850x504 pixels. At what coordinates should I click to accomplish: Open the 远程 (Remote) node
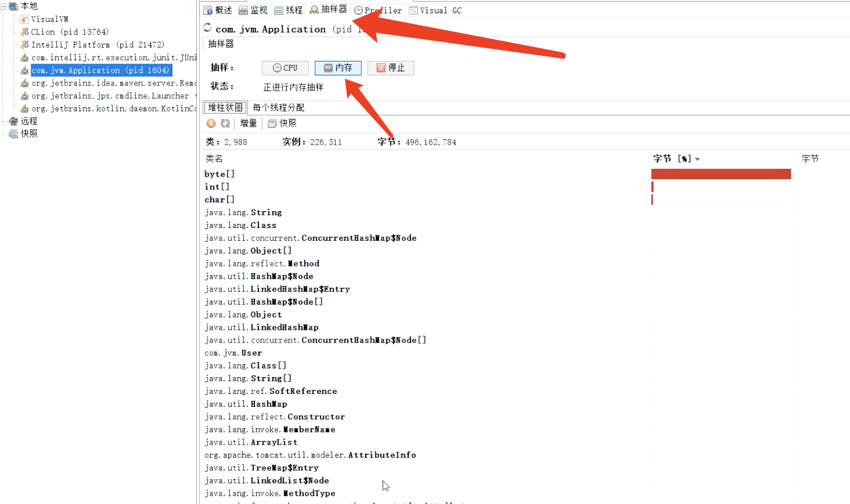coord(29,121)
